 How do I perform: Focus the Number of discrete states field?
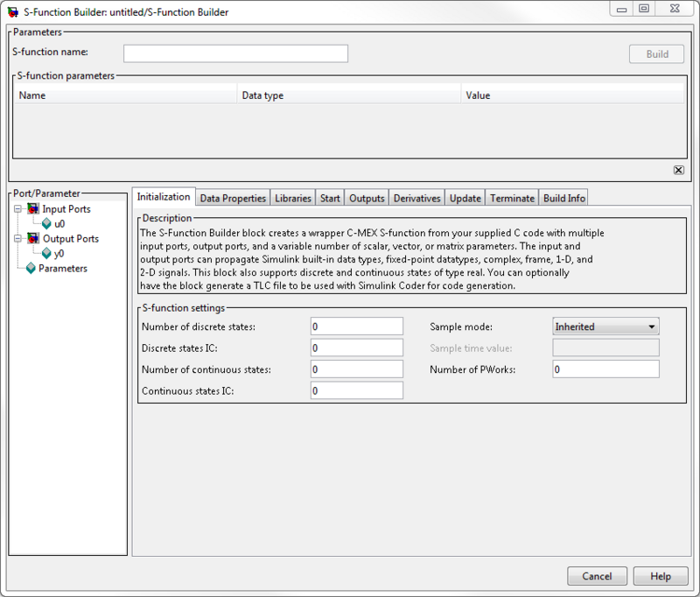[356, 327]
